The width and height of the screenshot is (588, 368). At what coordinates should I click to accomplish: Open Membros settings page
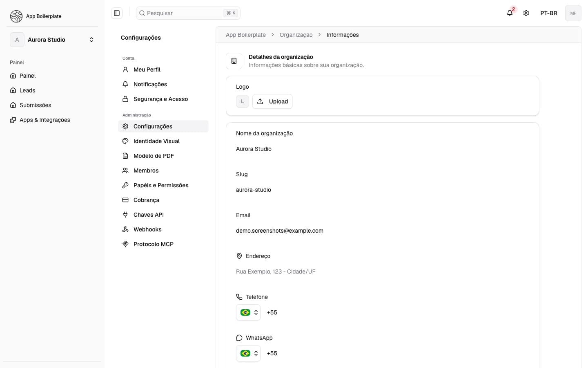[163, 171]
